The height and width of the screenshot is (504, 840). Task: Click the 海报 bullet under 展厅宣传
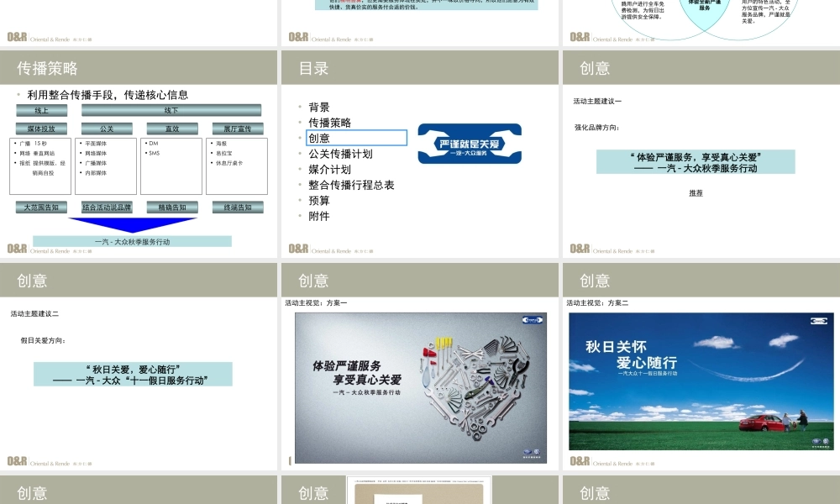(x=219, y=144)
